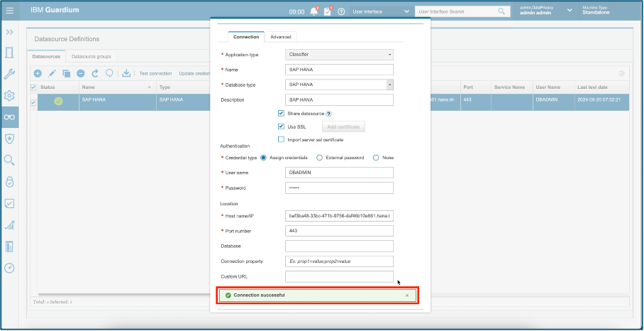Open the padlock sidebar icon
The image size is (644, 331).
9,182
